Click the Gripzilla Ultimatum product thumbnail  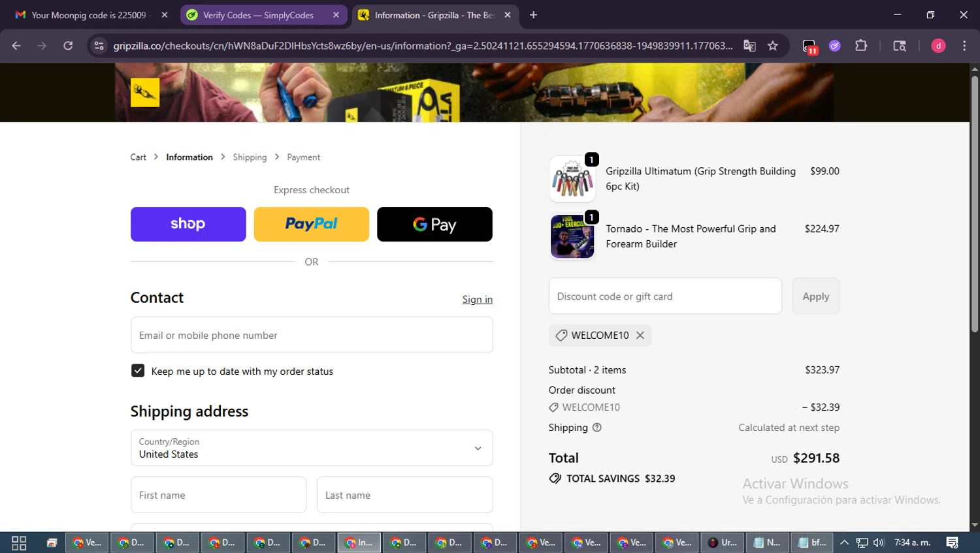[572, 179]
